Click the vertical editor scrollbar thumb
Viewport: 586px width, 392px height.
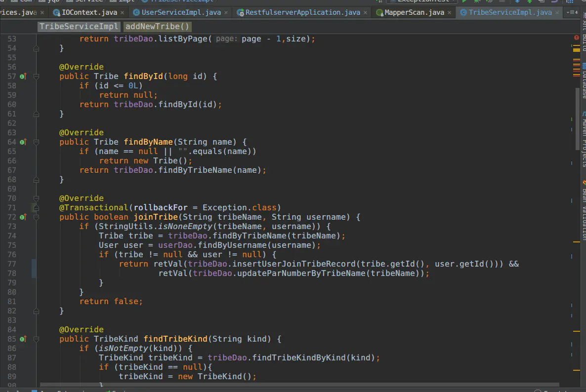tap(578, 118)
